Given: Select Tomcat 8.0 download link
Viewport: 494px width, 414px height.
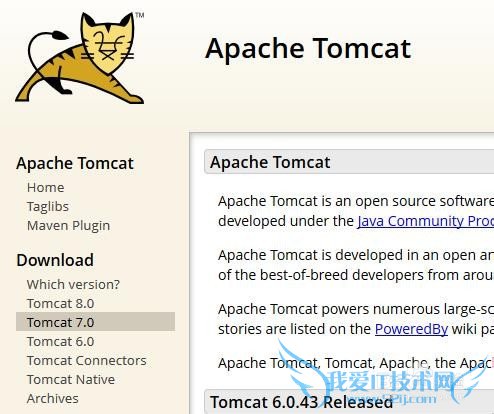Looking at the screenshot, I should [61, 303].
